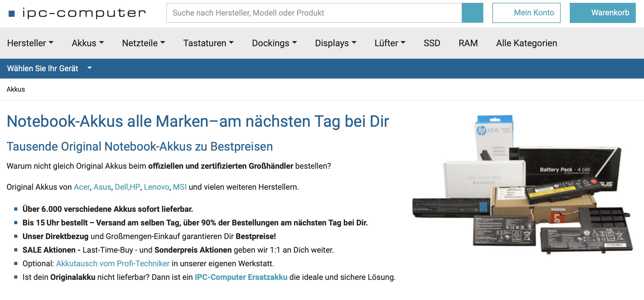Image resolution: width=644 pixels, height=300 pixels.
Task: Open the Lüfter dropdown menu
Action: pyautogui.click(x=390, y=43)
